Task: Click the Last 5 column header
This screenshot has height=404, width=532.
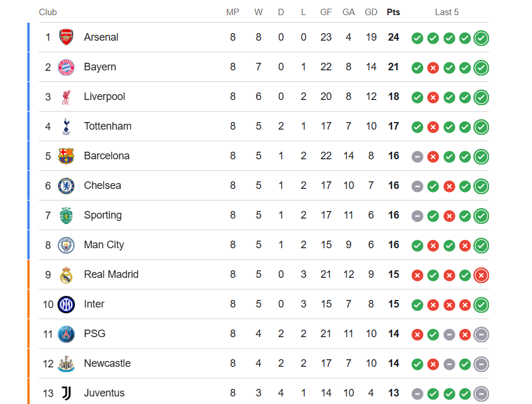Action: (x=447, y=12)
